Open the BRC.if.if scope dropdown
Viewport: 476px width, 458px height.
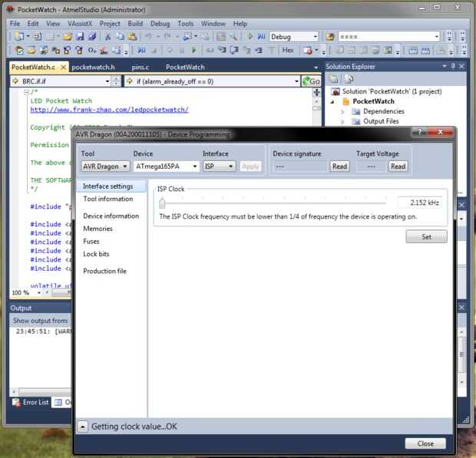[107, 81]
